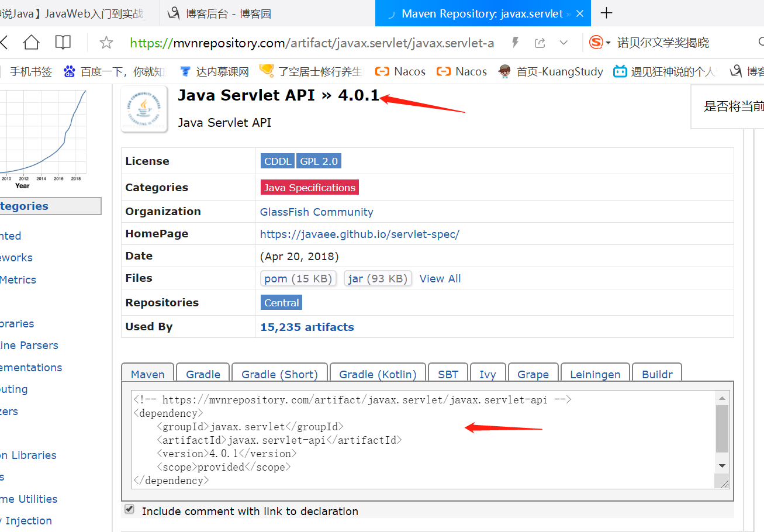The width and height of the screenshot is (764, 532).
Task: Click the Line Parsers sidebar link
Action: pyautogui.click(x=29, y=346)
